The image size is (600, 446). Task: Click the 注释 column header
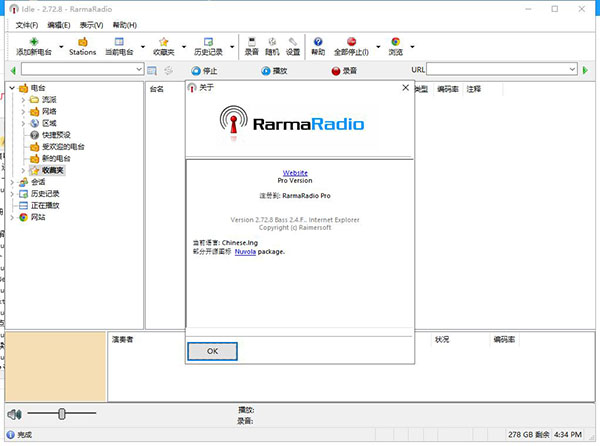click(474, 89)
